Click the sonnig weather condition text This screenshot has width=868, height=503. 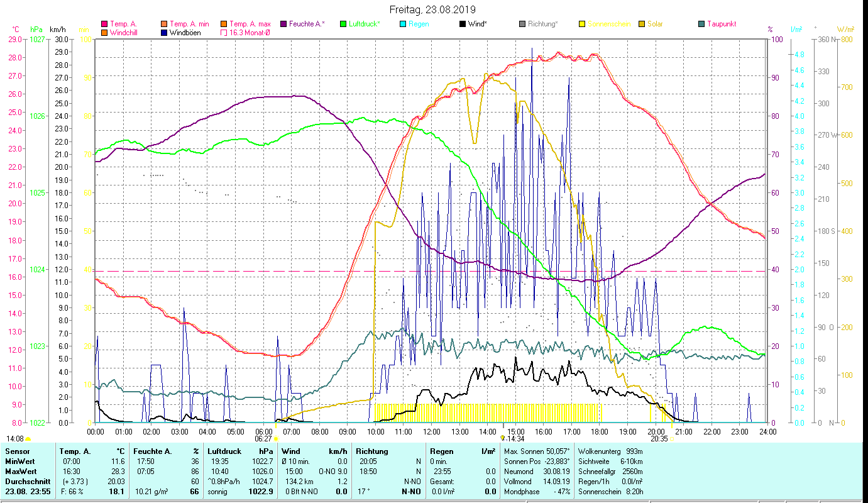click(x=218, y=491)
